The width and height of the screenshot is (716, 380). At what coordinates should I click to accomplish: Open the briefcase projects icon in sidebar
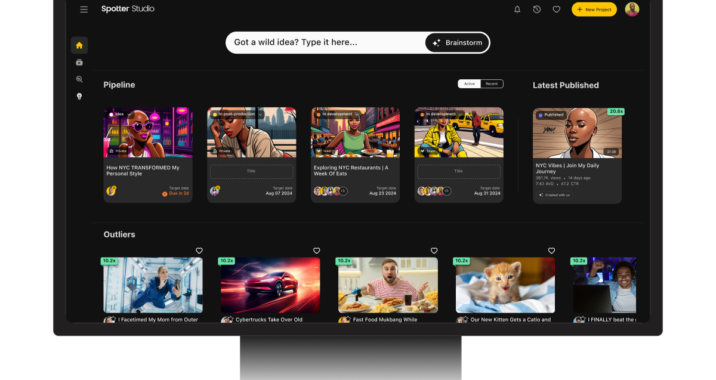pos(79,63)
